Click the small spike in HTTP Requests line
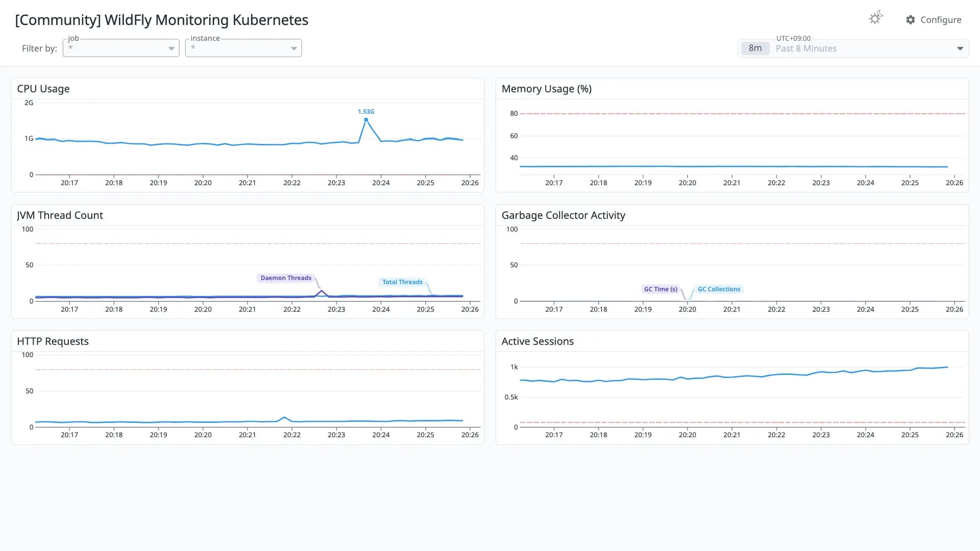Viewport: 980px width, 551px height. [x=284, y=418]
